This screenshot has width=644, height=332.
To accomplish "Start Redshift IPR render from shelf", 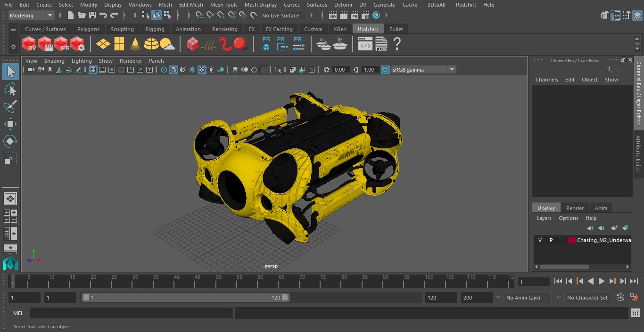I will tap(61, 44).
